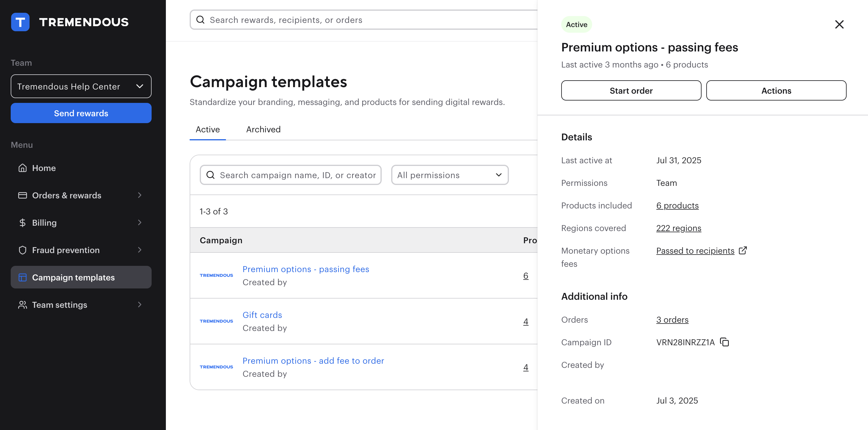Open the Gift cards campaign link
The width and height of the screenshot is (868, 430).
coord(262,315)
